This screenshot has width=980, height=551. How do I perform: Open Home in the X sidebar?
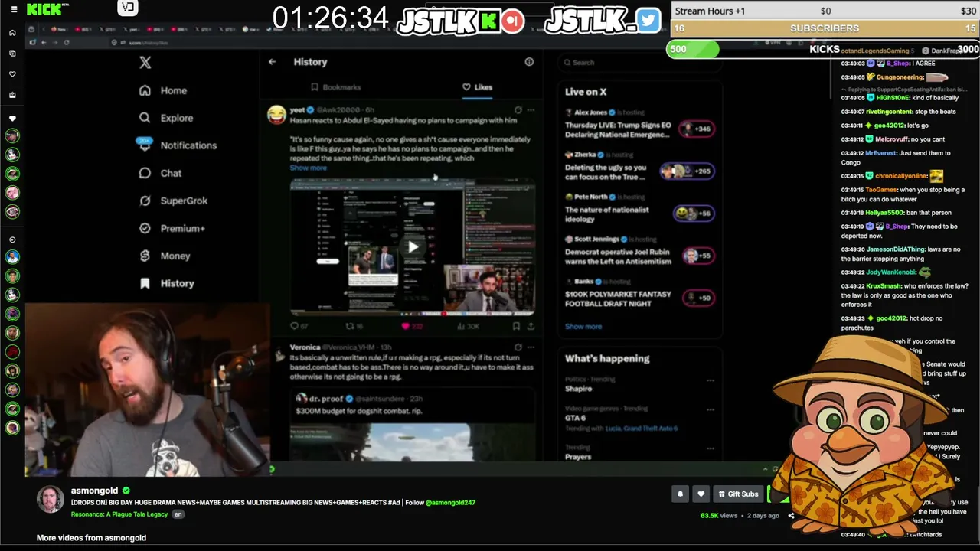(x=163, y=90)
